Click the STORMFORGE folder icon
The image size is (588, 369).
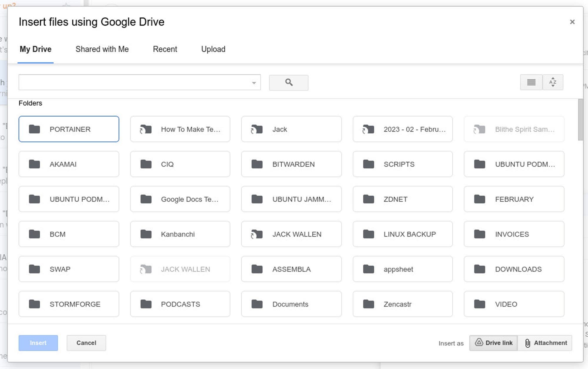(34, 304)
